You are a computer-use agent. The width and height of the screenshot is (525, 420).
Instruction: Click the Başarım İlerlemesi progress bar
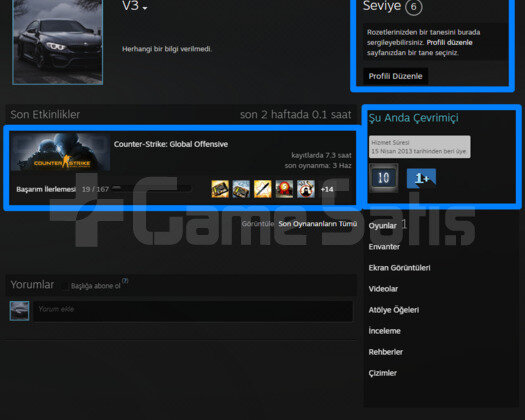point(152,189)
